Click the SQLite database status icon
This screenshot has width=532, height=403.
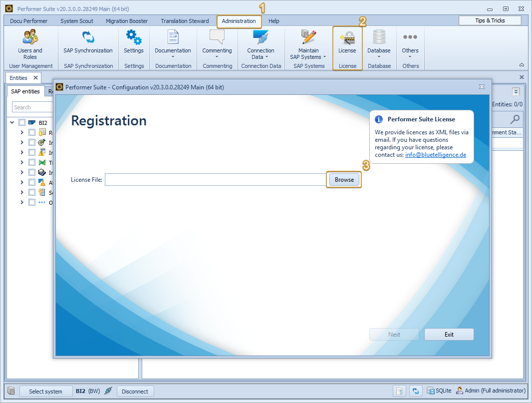(x=430, y=391)
